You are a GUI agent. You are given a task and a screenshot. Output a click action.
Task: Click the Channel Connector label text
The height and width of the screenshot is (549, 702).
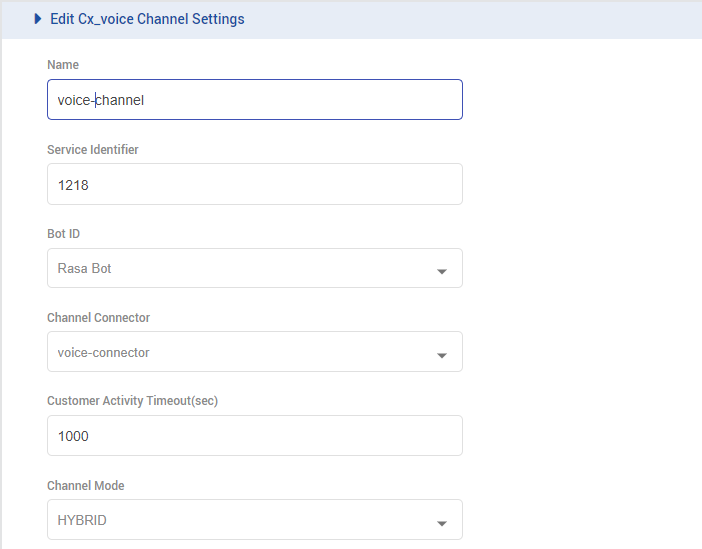[99, 318]
